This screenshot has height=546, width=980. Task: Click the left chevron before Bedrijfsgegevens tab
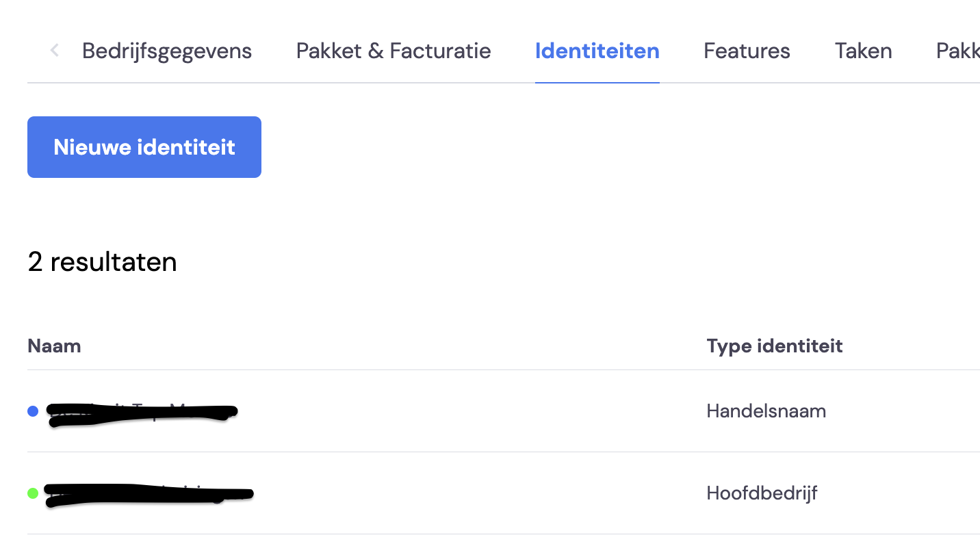tap(55, 51)
